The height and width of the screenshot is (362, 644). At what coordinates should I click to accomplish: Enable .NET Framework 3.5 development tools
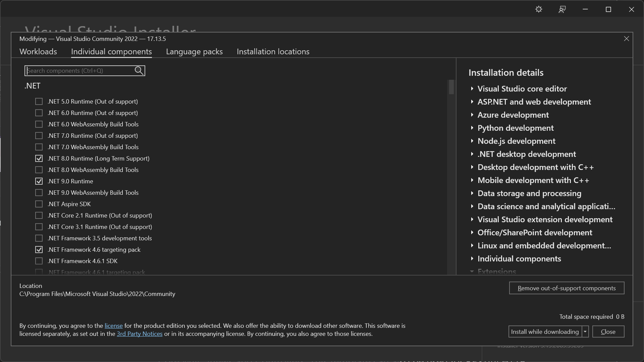point(39,238)
